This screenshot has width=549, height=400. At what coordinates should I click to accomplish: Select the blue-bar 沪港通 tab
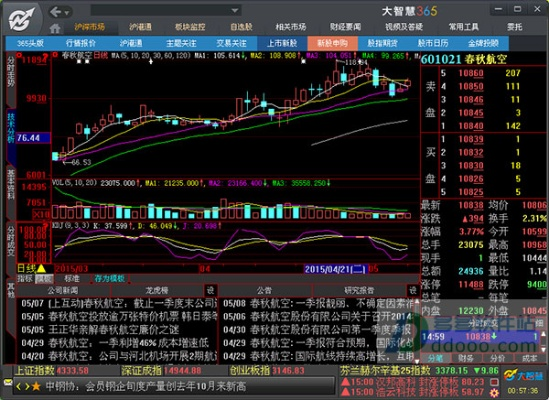[x=131, y=43]
